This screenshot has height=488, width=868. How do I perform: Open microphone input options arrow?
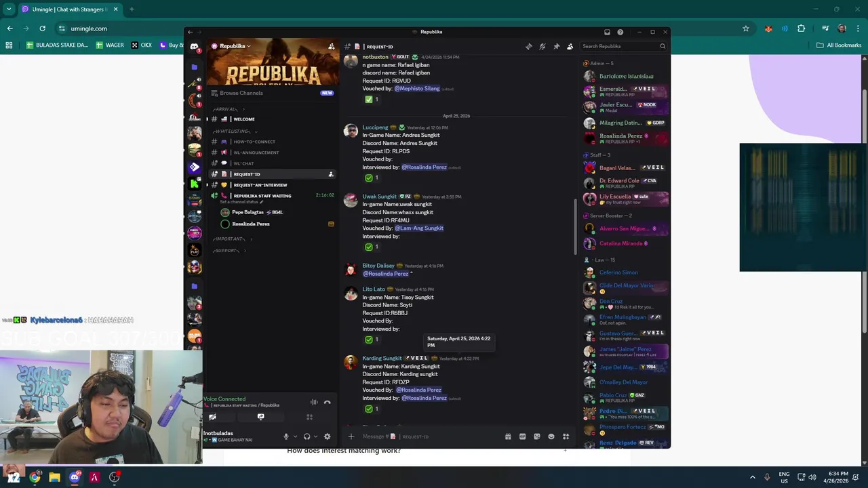pyautogui.click(x=294, y=436)
